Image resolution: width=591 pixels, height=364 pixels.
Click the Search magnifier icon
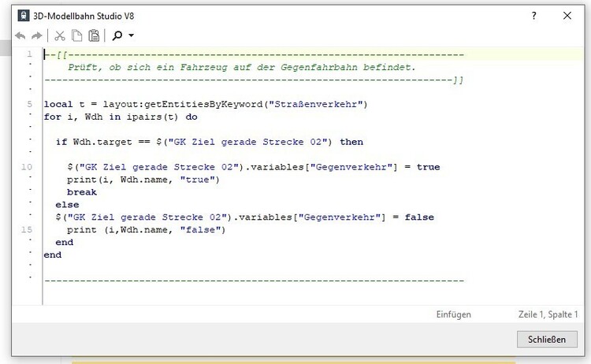(x=117, y=35)
